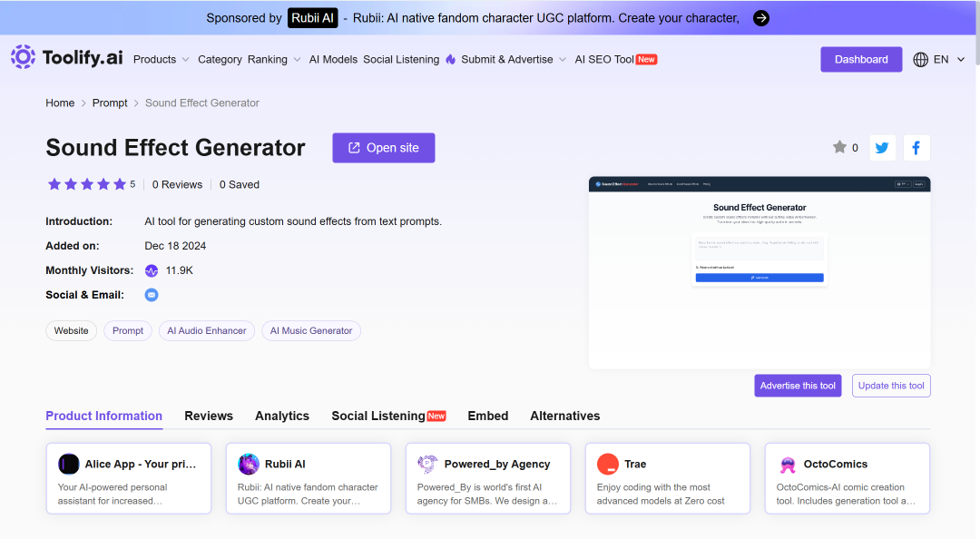Click the Toolify.ai logo
The width and height of the screenshot is (980, 539).
[66, 57]
